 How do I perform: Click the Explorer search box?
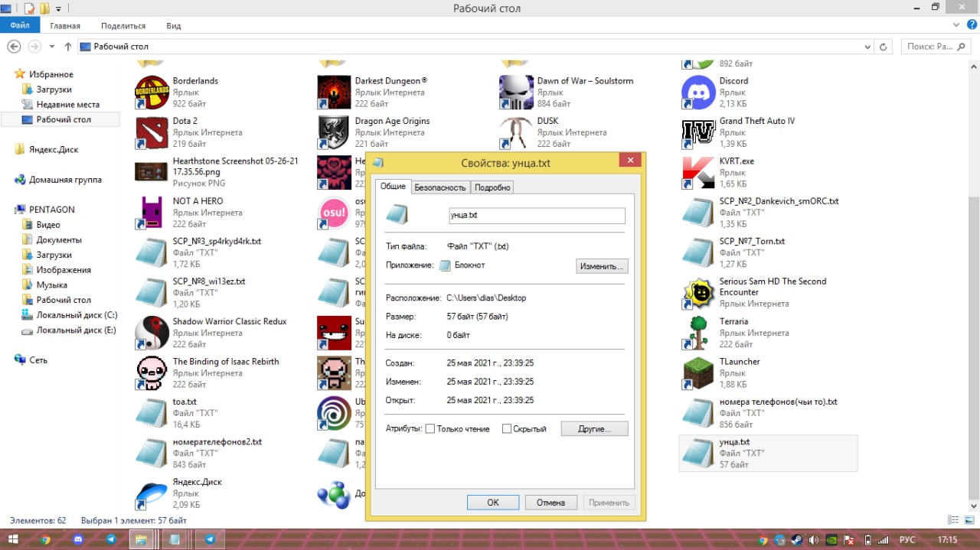(x=936, y=47)
